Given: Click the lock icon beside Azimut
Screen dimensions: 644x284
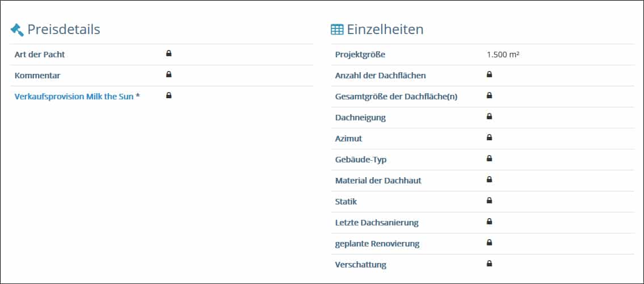Looking at the screenshot, I should coord(489,137).
